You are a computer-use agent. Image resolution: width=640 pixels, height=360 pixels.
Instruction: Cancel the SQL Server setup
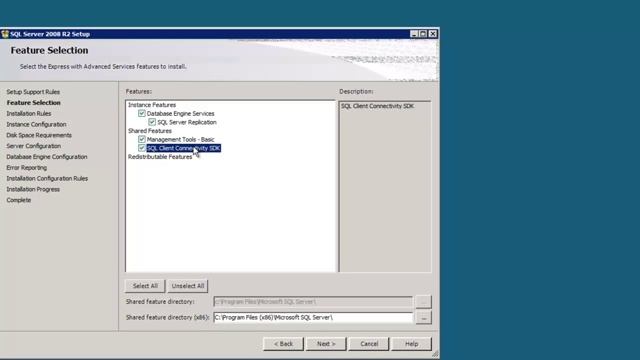click(x=369, y=344)
